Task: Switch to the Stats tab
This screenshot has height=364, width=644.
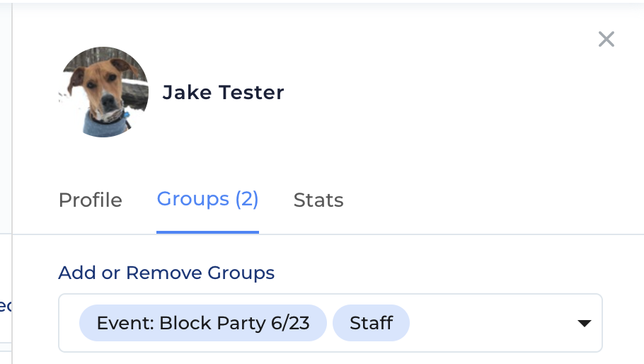Action: coord(318,200)
